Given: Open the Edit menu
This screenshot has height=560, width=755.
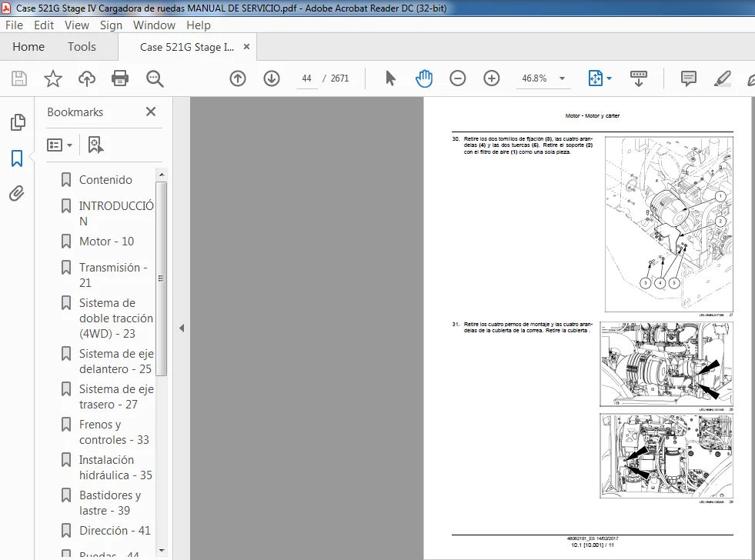Looking at the screenshot, I should (44, 25).
